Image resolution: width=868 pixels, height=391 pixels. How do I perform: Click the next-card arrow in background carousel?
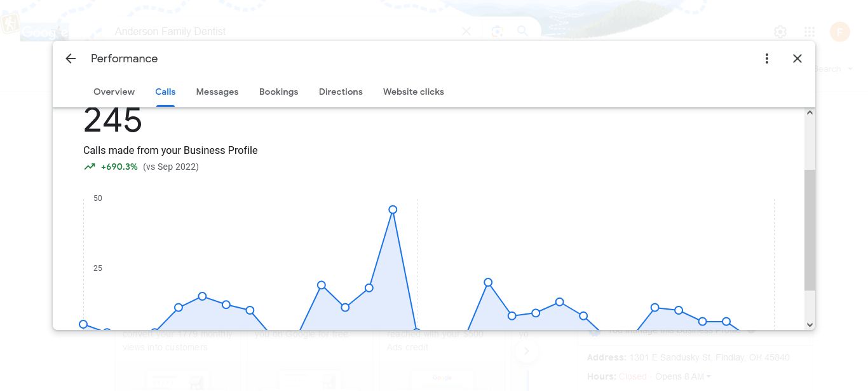pyautogui.click(x=526, y=351)
